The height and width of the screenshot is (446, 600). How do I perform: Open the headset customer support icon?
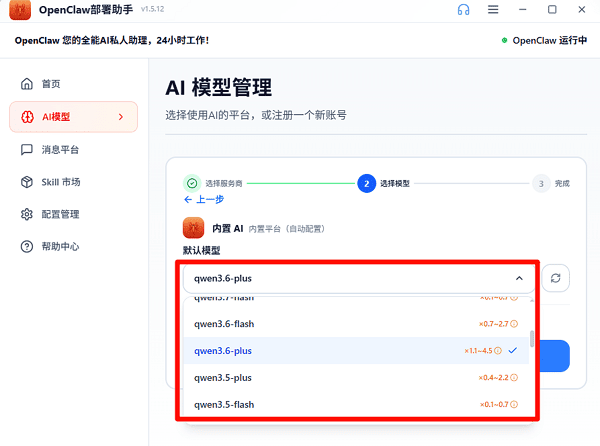click(463, 10)
